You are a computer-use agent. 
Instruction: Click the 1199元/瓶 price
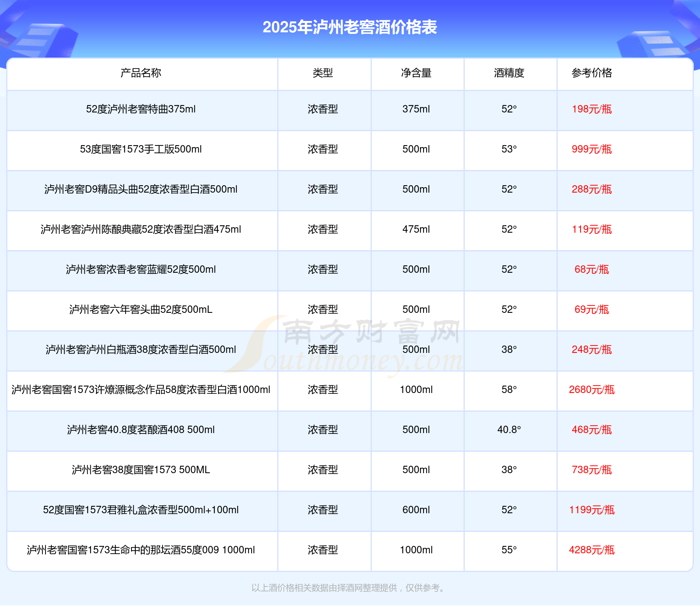pyautogui.click(x=591, y=510)
